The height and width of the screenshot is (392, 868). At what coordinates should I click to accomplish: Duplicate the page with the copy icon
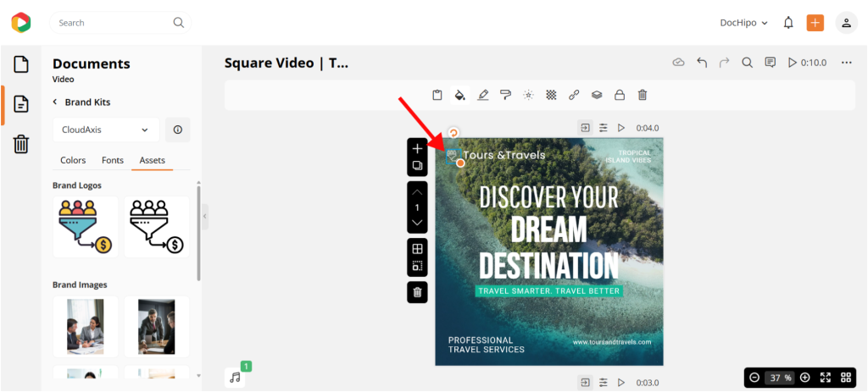[x=417, y=166]
